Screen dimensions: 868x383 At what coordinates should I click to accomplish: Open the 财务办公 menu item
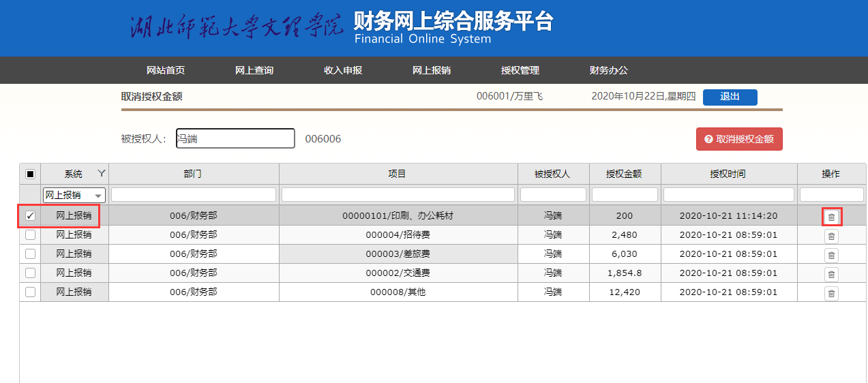point(608,70)
